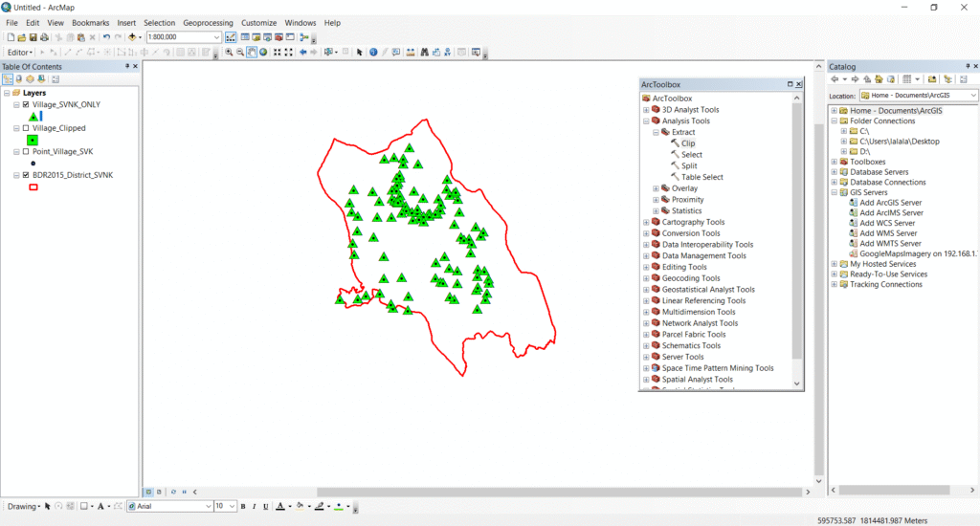Screen dimensions: 980x526
Task: Toggle Underline text formatting
Action: (x=266, y=507)
